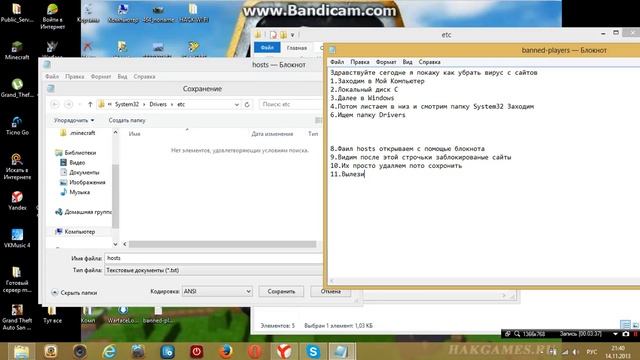Viewport: 640px width, 360px height.
Task: Open Файл menu in banned-players Notepad
Action: click(337, 62)
